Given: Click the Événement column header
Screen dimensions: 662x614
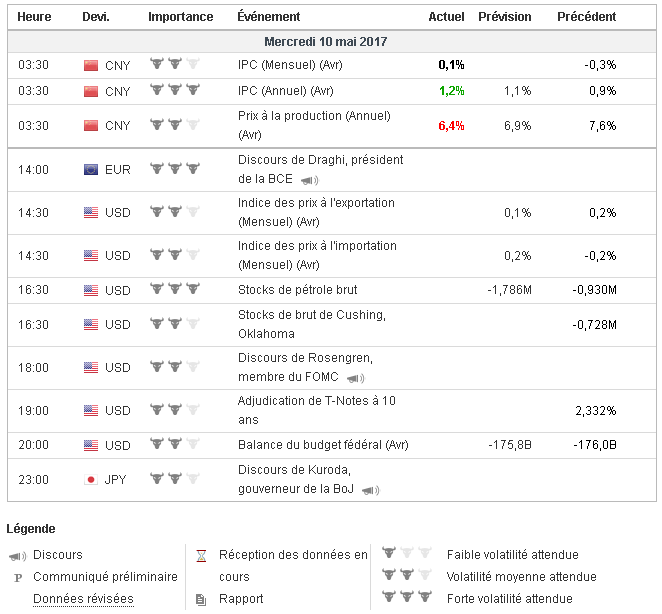Looking at the screenshot, I should (x=267, y=17).
